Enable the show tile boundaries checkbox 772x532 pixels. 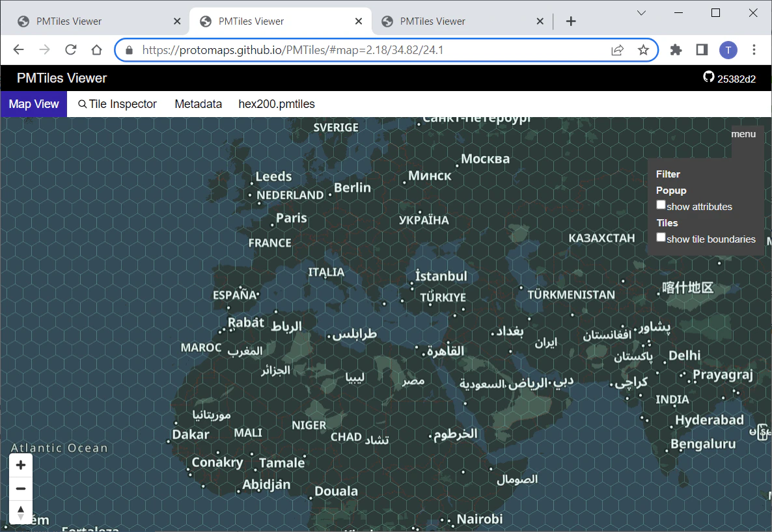[661, 237]
